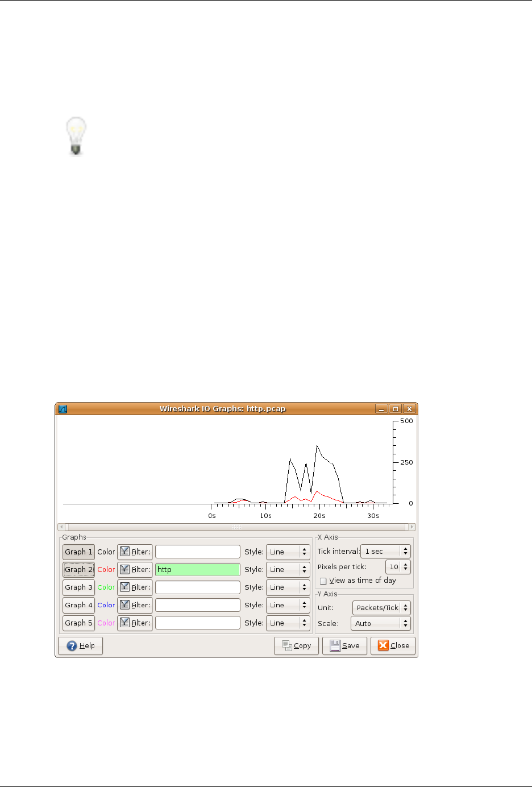Click the horizontal scrollbar handle under graph
The width and height of the screenshot is (532, 787).
click(236, 527)
